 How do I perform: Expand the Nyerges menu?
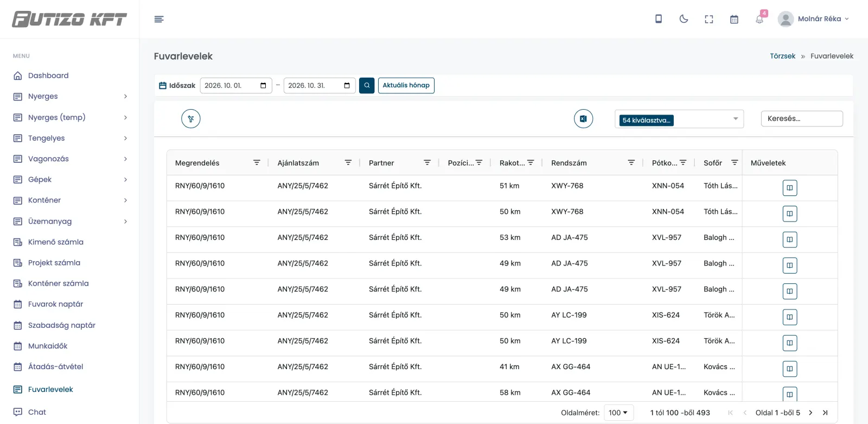point(71,97)
